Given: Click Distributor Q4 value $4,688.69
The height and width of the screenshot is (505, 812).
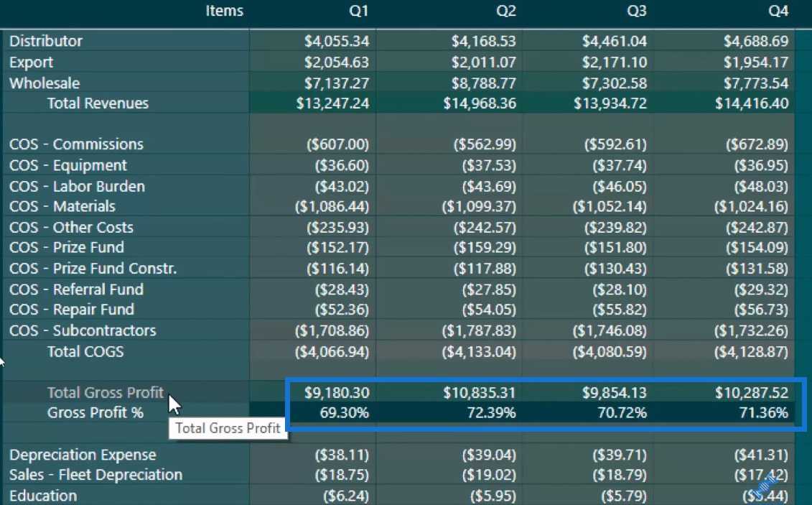Looking at the screenshot, I should click(756, 41).
